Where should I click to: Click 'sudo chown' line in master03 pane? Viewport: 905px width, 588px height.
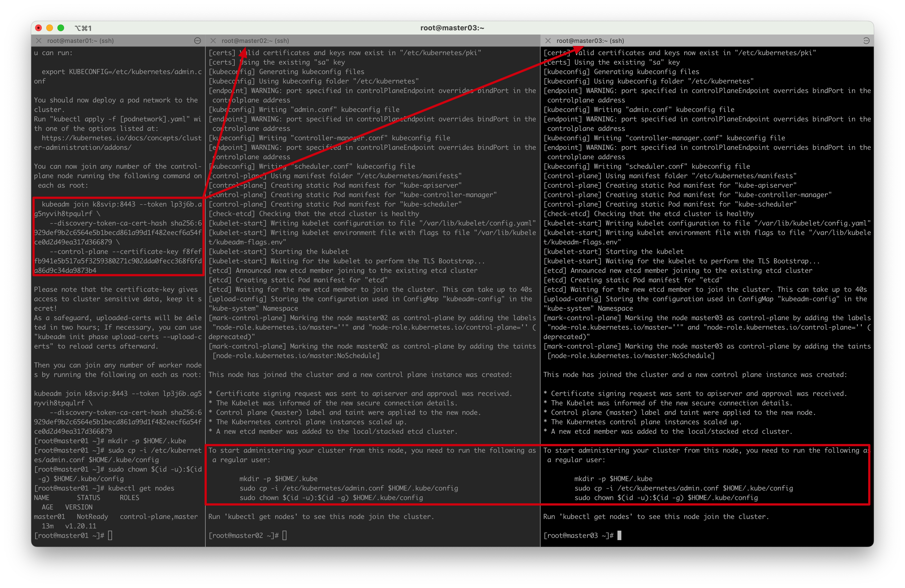click(x=666, y=498)
